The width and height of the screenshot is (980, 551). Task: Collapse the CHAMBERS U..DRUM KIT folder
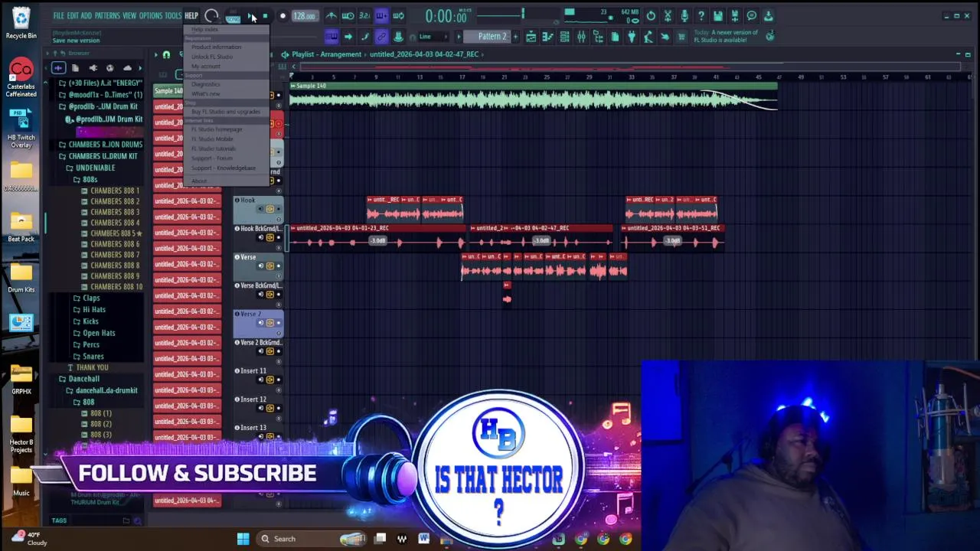click(103, 156)
